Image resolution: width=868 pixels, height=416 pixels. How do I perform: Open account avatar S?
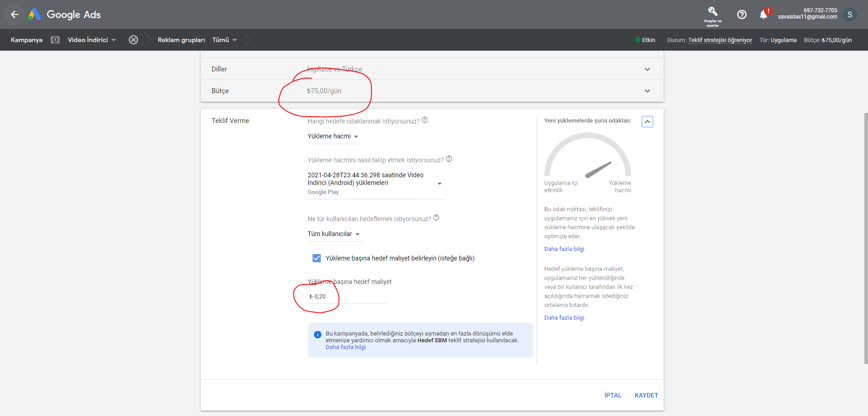click(x=850, y=14)
